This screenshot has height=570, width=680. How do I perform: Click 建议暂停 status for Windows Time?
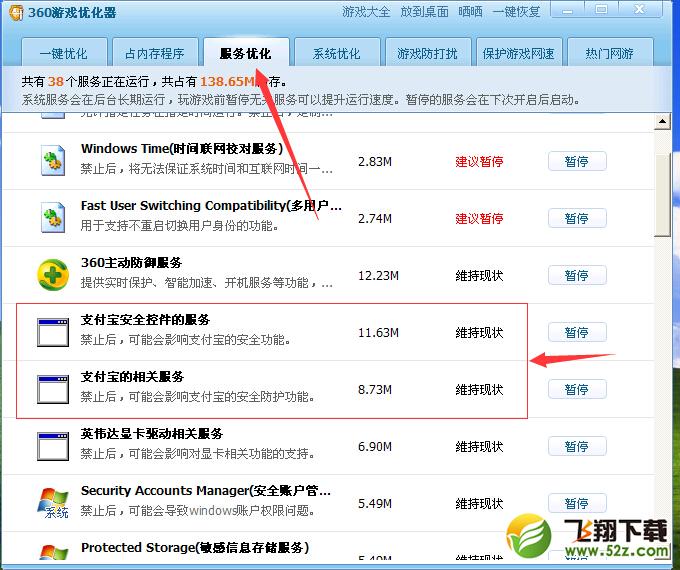[x=479, y=162]
